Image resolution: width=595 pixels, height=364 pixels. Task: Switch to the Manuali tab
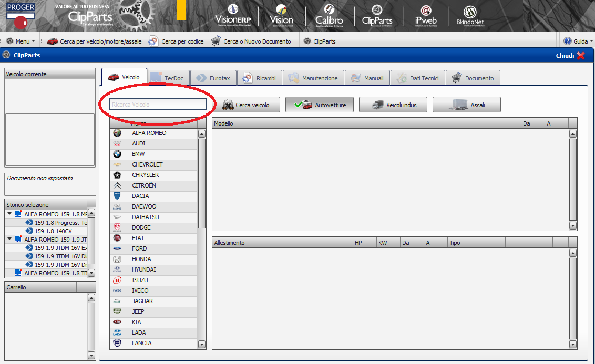(x=367, y=78)
